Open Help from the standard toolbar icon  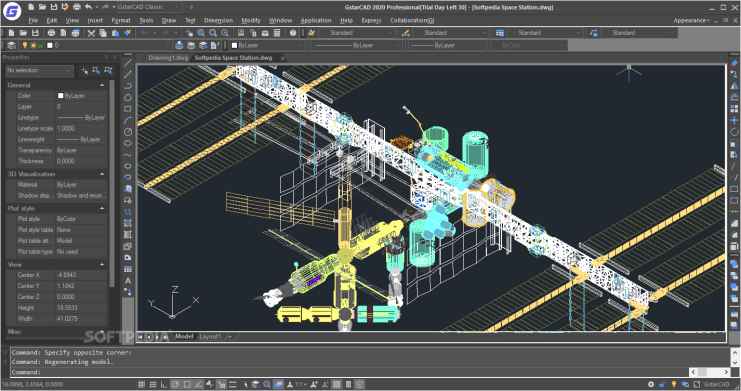(293, 33)
